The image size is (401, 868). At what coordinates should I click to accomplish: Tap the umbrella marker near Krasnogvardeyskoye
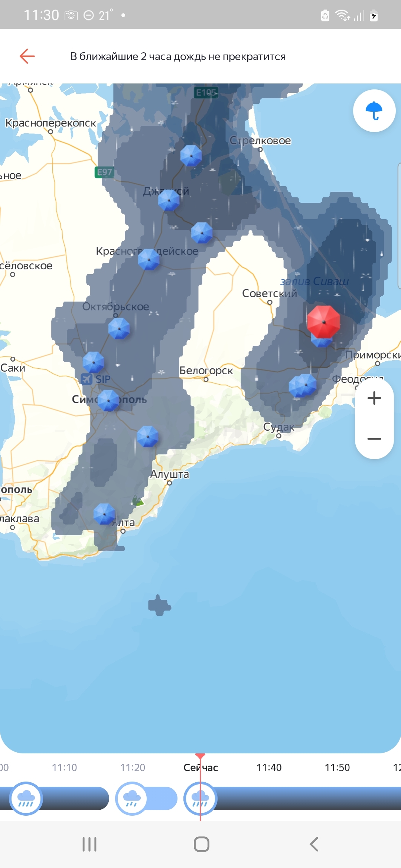tap(149, 259)
